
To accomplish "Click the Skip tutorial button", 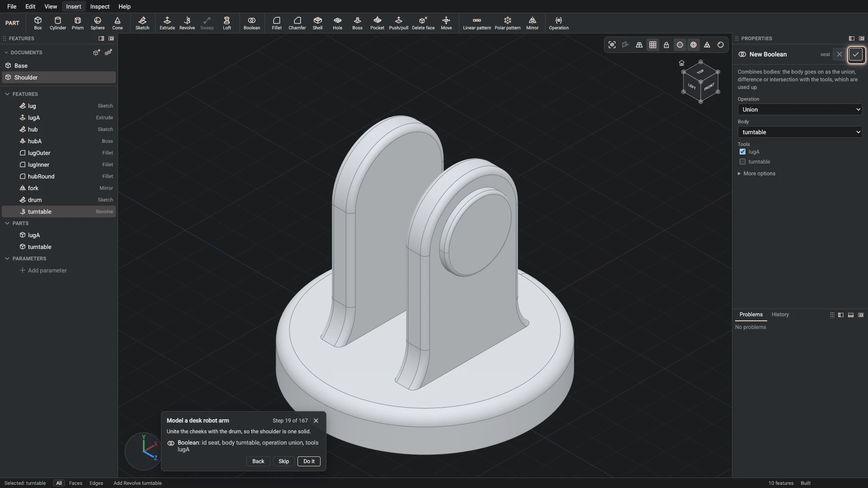I will coord(284,461).
